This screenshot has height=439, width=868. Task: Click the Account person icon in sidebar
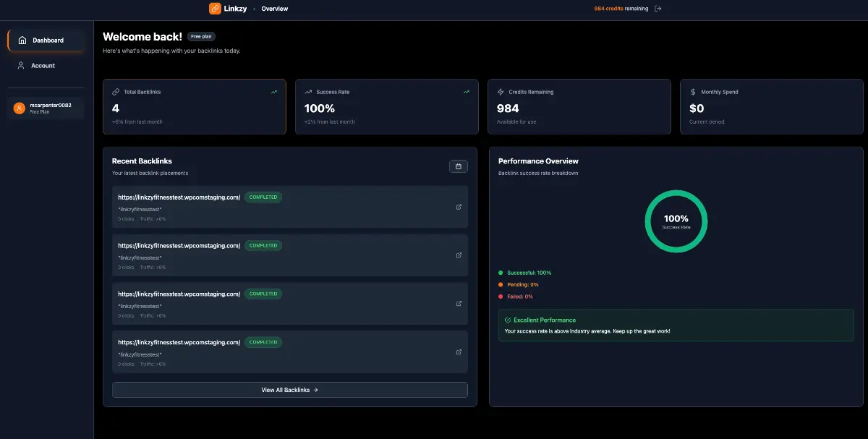pos(21,66)
